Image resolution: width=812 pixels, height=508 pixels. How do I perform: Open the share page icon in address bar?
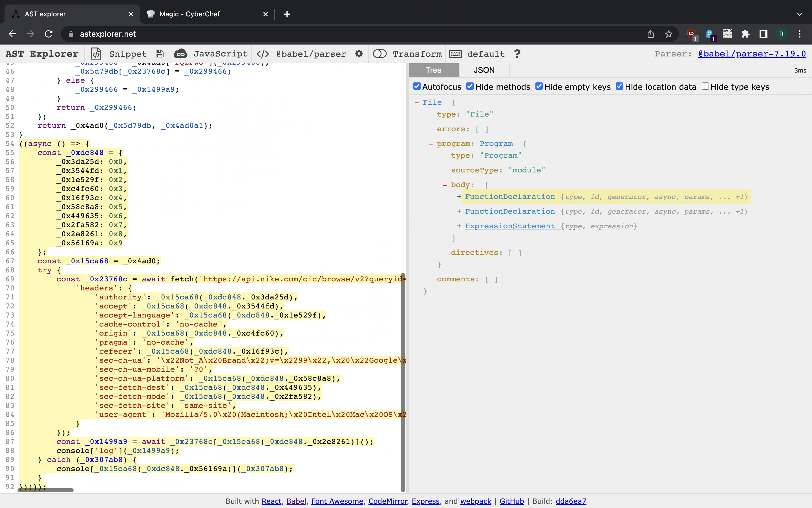pos(651,34)
